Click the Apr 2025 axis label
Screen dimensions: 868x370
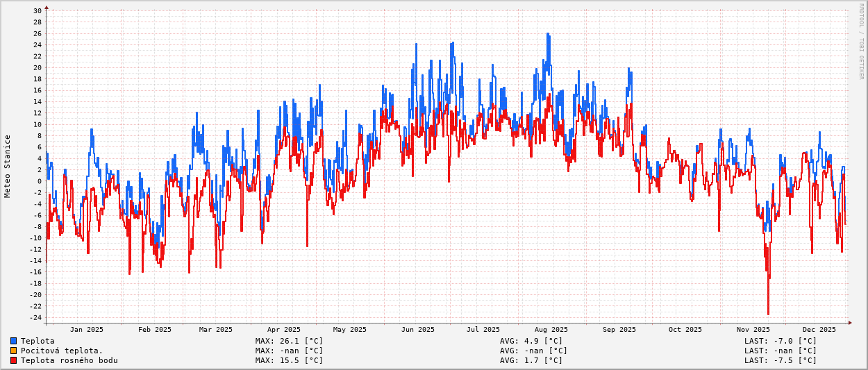coord(284,330)
